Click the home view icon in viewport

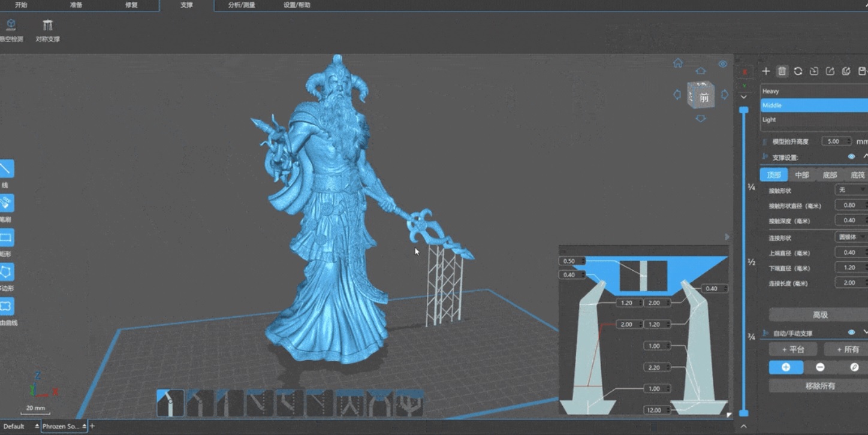tap(678, 64)
